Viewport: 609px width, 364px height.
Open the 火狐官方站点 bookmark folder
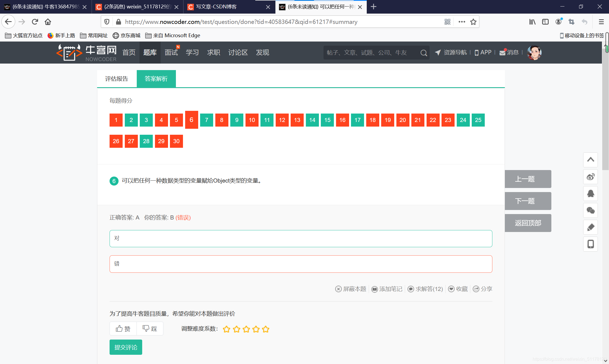pyautogui.click(x=24, y=36)
